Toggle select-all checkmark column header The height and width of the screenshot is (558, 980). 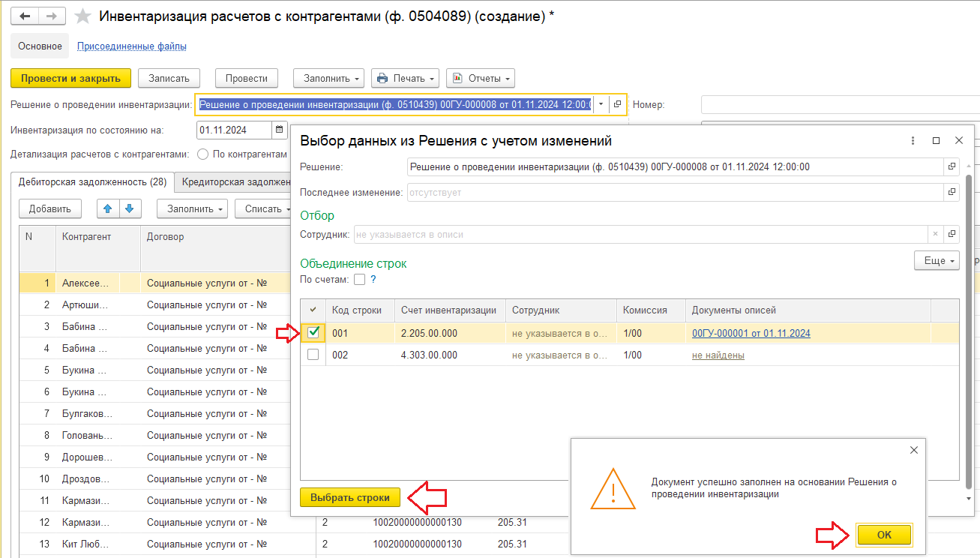313,310
